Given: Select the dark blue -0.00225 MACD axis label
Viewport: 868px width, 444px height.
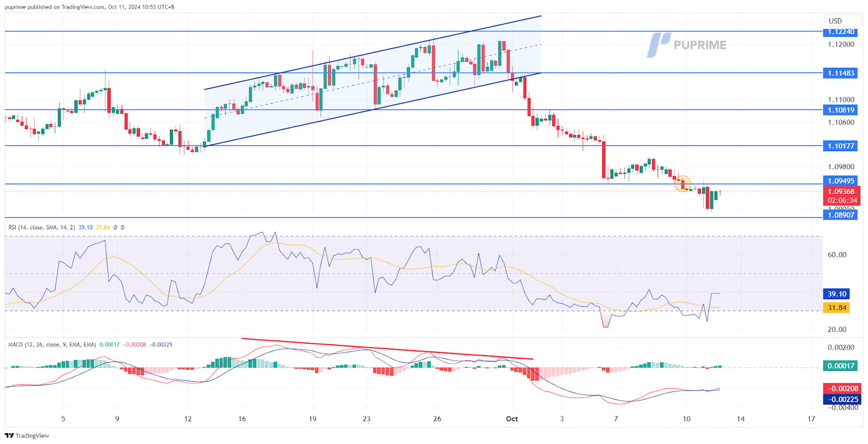Looking at the screenshot, I should pyautogui.click(x=842, y=400).
